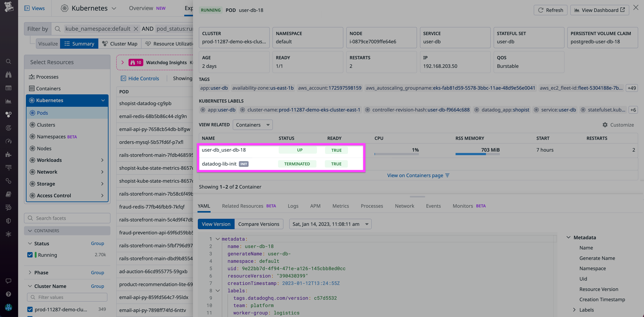Open the Network globe icon in sidebar

[x=9, y=234]
